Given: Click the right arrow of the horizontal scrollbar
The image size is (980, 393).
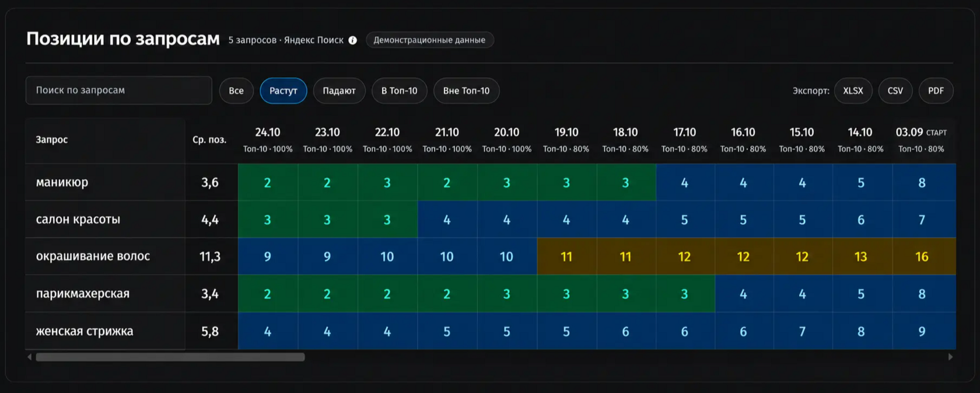Looking at the screenshot, I should [x=950, y=357].
